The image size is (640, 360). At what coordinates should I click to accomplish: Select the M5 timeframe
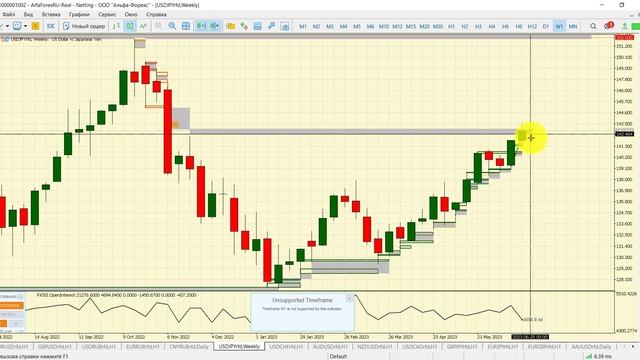click(357, 26)
